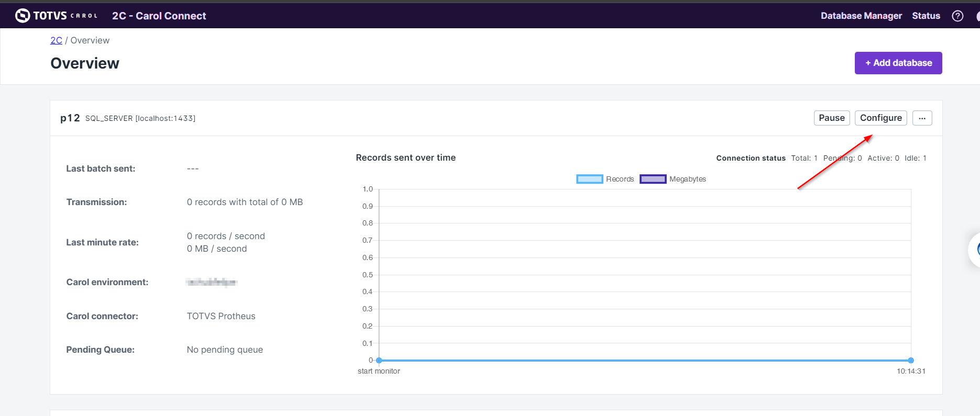Image resolution: width=980 pixels, height=416 pixels.
Task: Toggle the Megabytes series legend label
Action: tap(687, 179)
